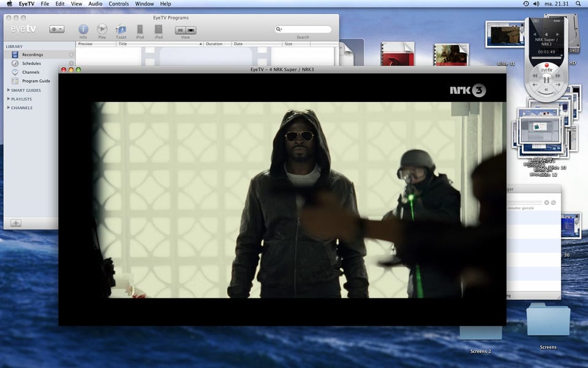Screen dimensions: 588x368
Task: Sort by the Size column header
Action: coord(296,44)
